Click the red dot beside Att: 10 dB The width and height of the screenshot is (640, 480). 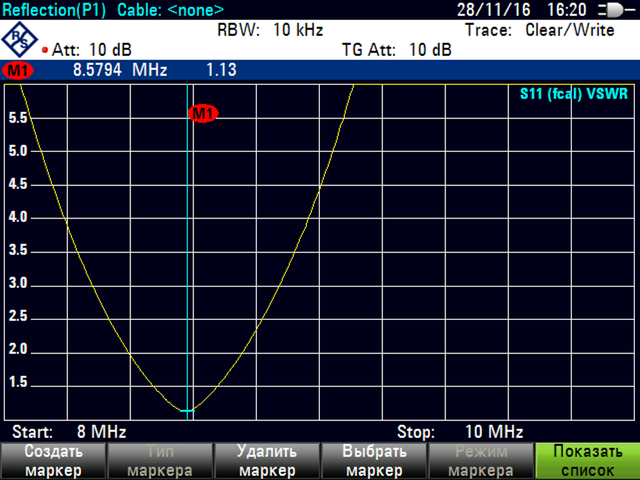(x=45, y=50)
